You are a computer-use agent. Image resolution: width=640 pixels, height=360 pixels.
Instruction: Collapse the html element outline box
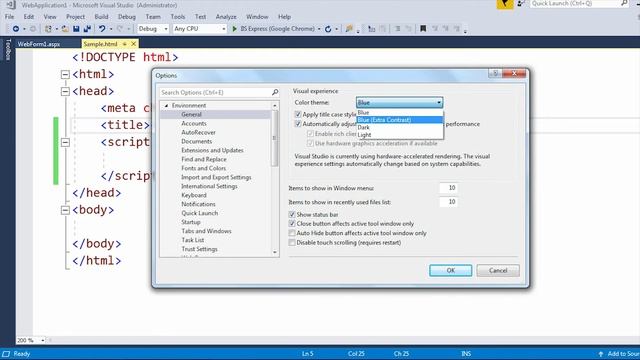[x=65, y=74]
